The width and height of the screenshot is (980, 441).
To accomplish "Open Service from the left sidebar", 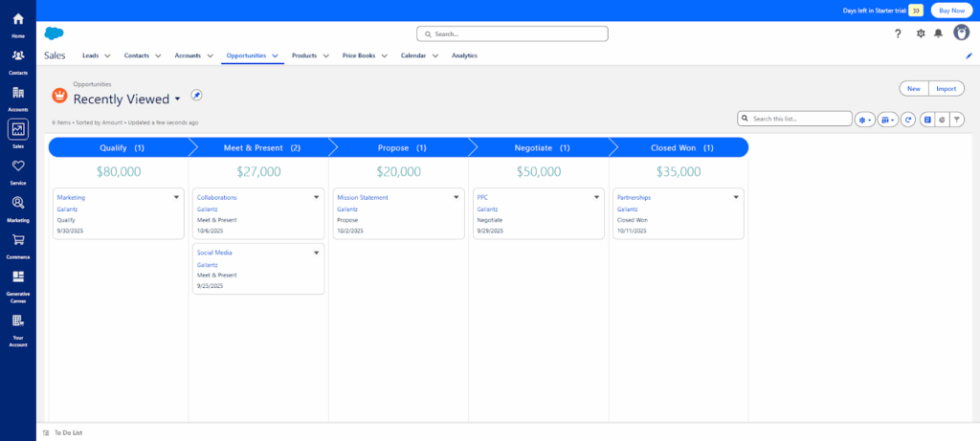I will pos(18,168).
